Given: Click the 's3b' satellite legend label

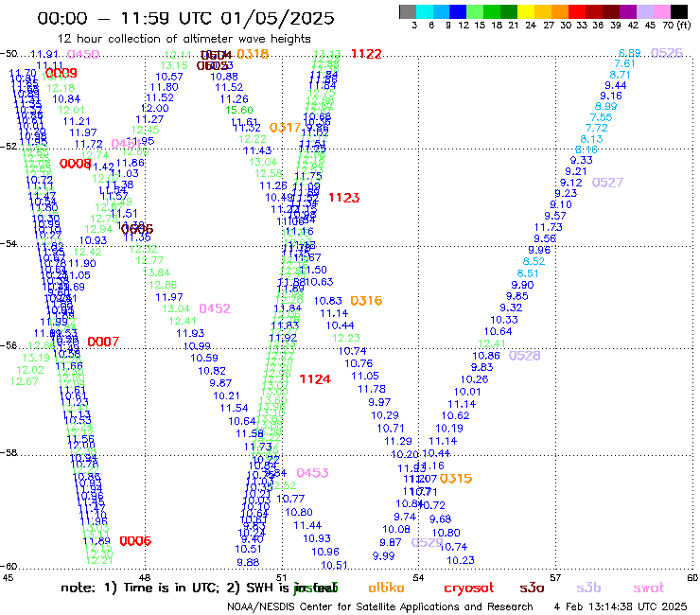Looking at the screenshot, I should 588,589.
